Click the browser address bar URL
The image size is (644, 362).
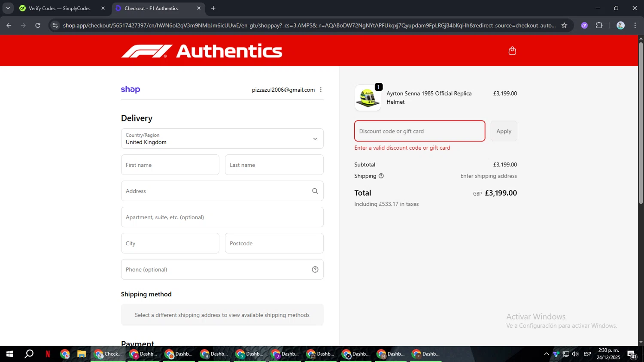[309, 25]
